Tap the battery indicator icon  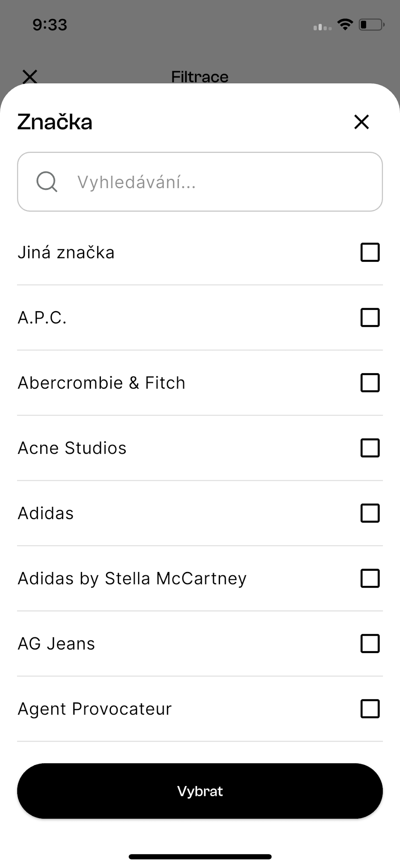tap(372, 25)
